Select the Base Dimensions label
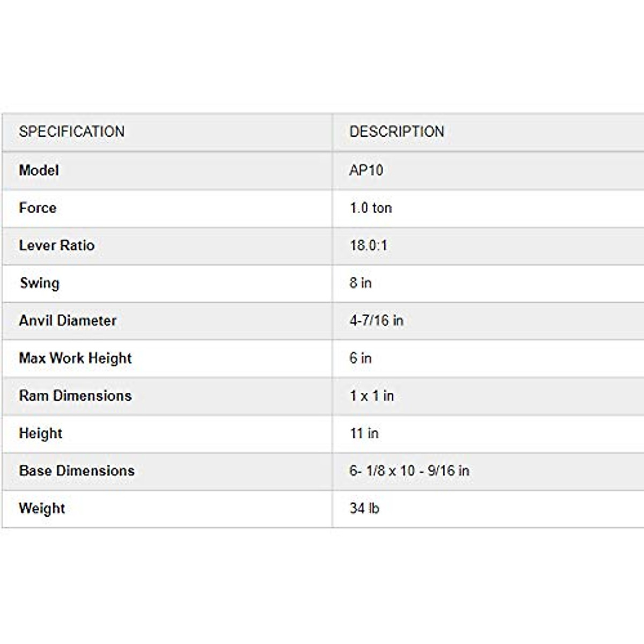This screenshot has width=644, height=644. (x=77, y=471)
